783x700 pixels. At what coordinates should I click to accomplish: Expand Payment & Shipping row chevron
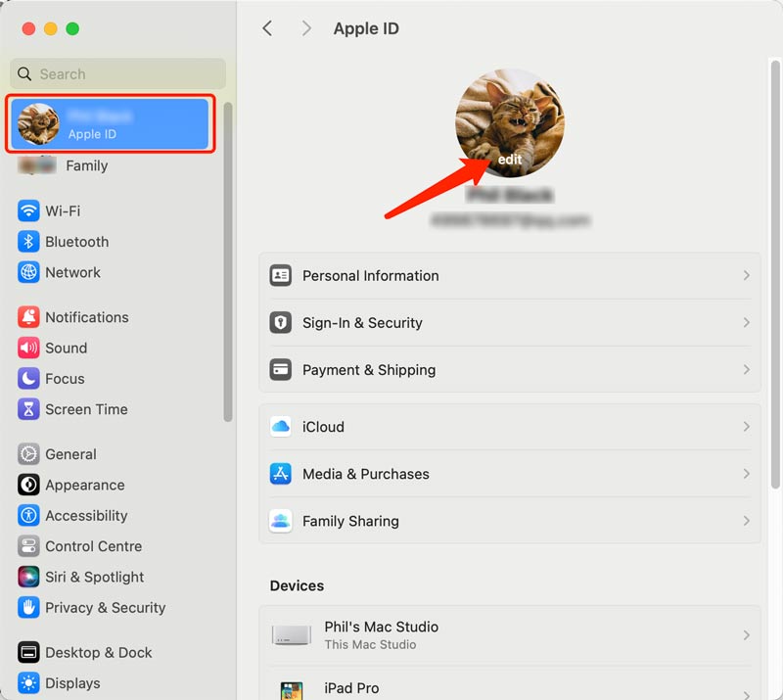pyautogui.click(x=746, y=370)
